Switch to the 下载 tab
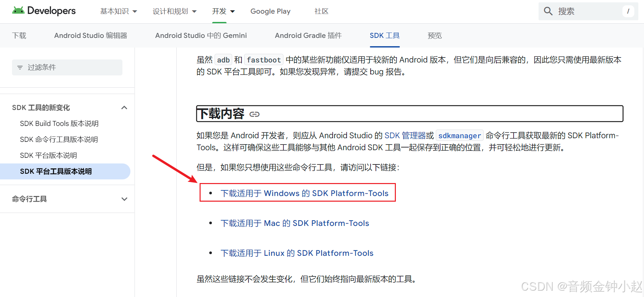 [19, 36]
